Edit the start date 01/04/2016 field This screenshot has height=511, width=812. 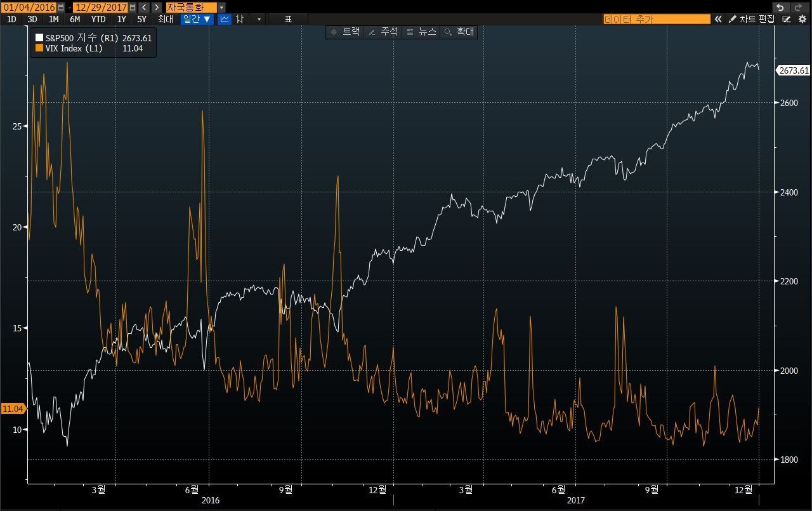pyautogui.click(x=29, y=7)
